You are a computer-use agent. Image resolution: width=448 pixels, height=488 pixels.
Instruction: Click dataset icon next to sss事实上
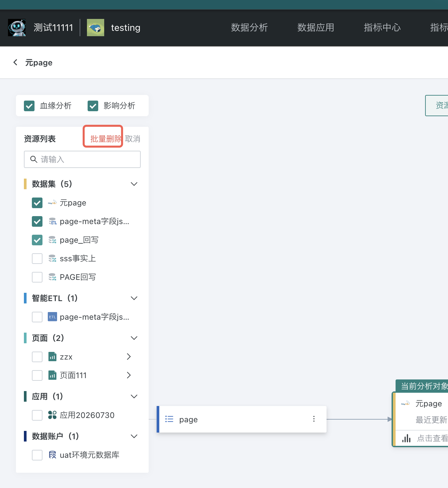[x=52, y=259]
